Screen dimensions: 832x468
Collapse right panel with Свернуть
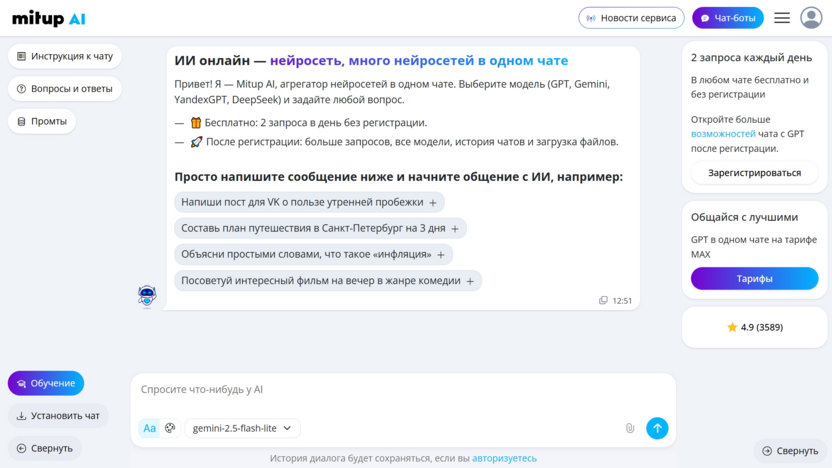coord(790,450)
